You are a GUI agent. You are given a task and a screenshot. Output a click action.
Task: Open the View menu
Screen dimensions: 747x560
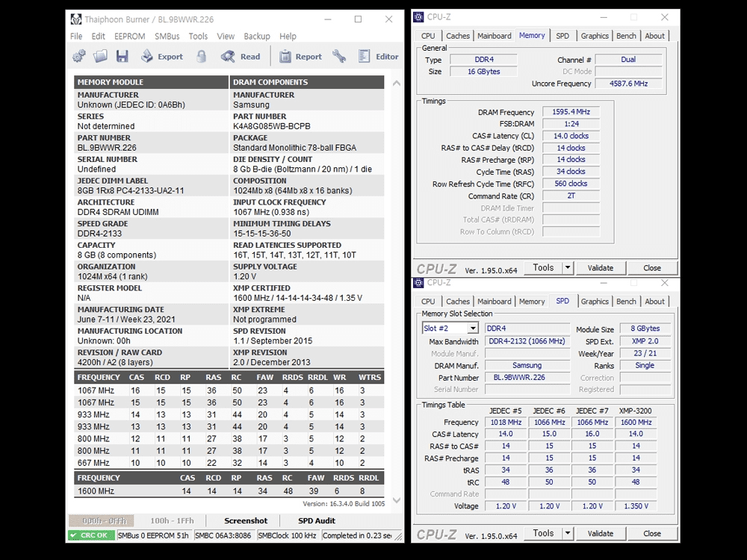[226, 36]
